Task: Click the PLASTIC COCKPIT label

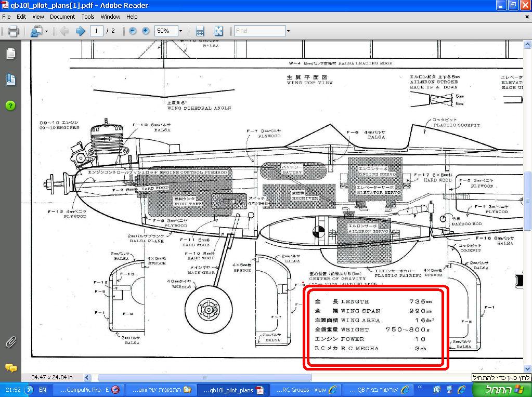Action: pyautogui.click(x=457, y=125)
